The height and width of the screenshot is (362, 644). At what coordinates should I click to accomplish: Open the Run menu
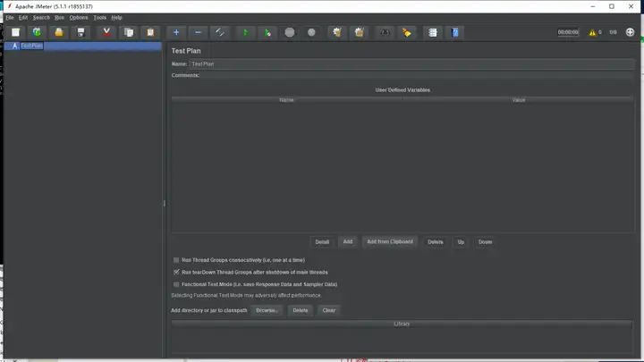point(59,18)
